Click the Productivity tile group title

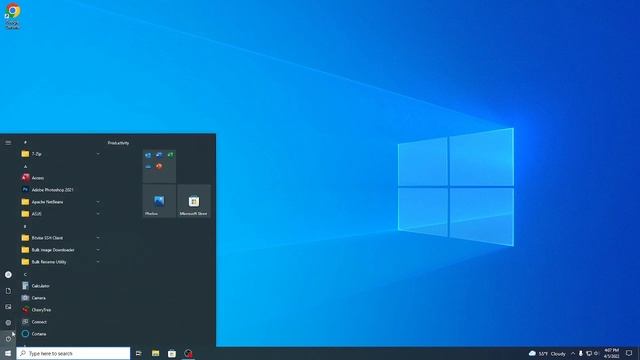click(x=118, y=143)
